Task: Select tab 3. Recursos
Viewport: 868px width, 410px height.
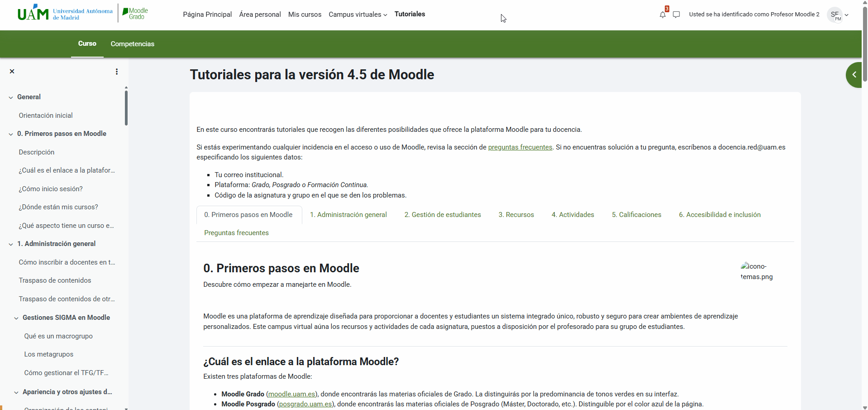Action: pyautogui.click(x=516, y=215)
